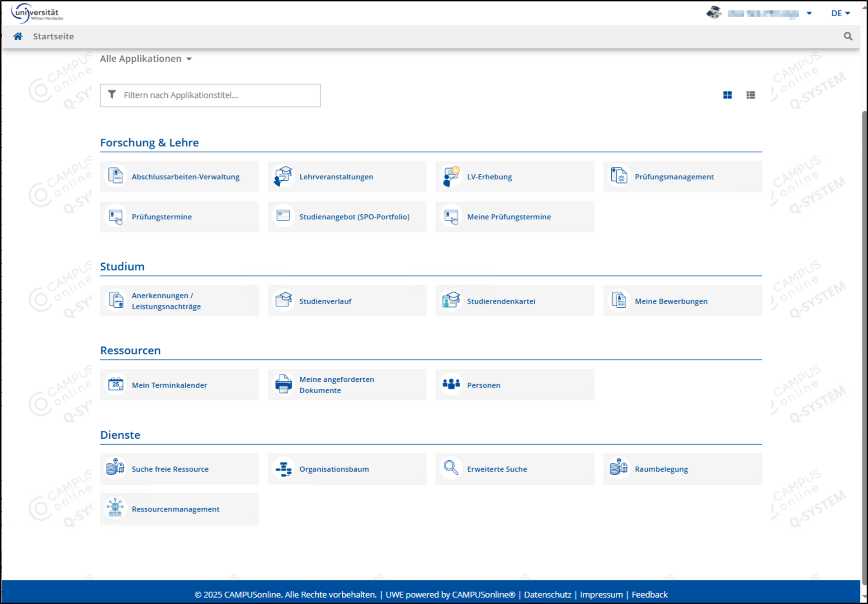The height and width of the screenshot is (604, 868).
Task: Click the home icon in breadcrumb bar
Action: (x=18, y=36)
